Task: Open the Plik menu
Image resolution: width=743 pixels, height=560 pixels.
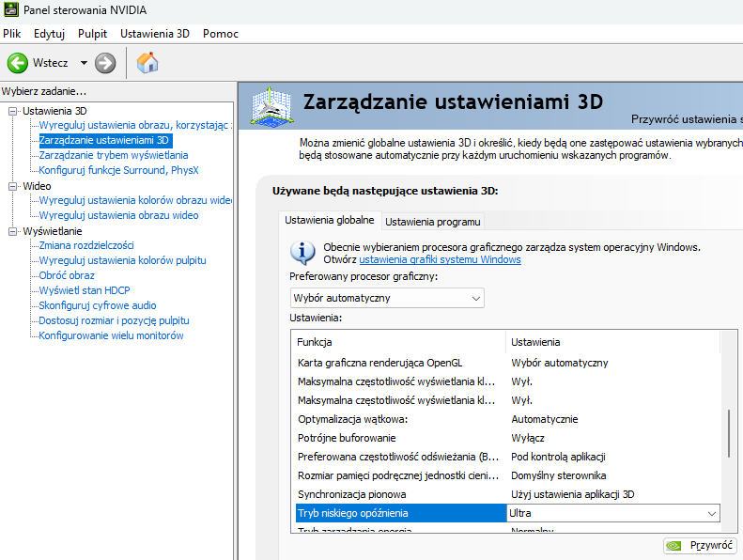Action: (x=12, y=34)
